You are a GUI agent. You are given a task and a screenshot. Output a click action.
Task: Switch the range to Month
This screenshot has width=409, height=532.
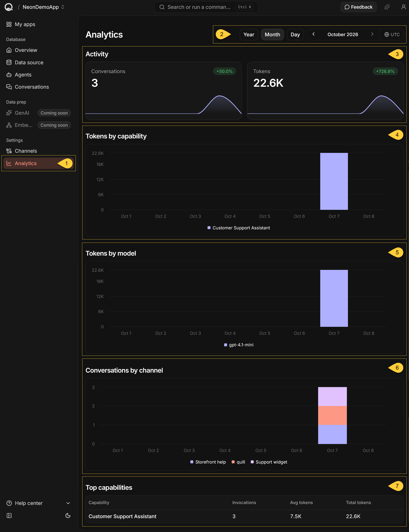point(272,35)
